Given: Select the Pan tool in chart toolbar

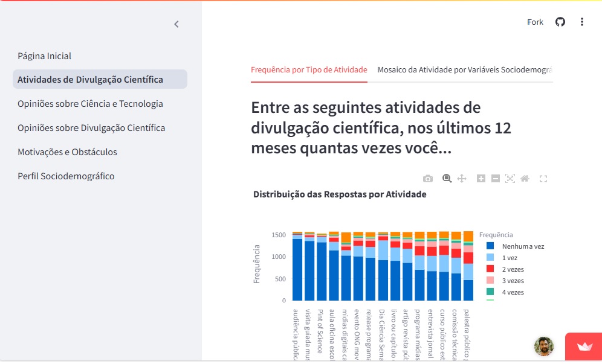Looking at the screenshot, I should pyautogui.click(x=462, y=179).
